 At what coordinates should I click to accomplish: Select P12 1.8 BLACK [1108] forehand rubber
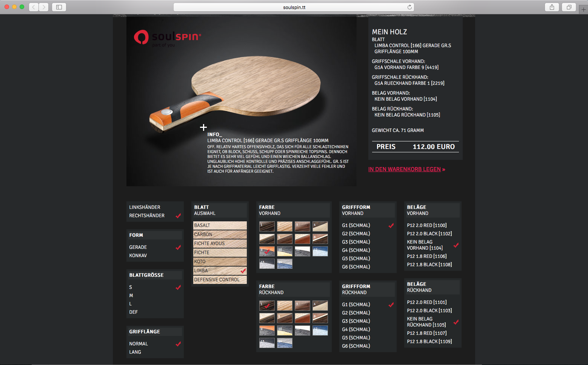[429, 265]
